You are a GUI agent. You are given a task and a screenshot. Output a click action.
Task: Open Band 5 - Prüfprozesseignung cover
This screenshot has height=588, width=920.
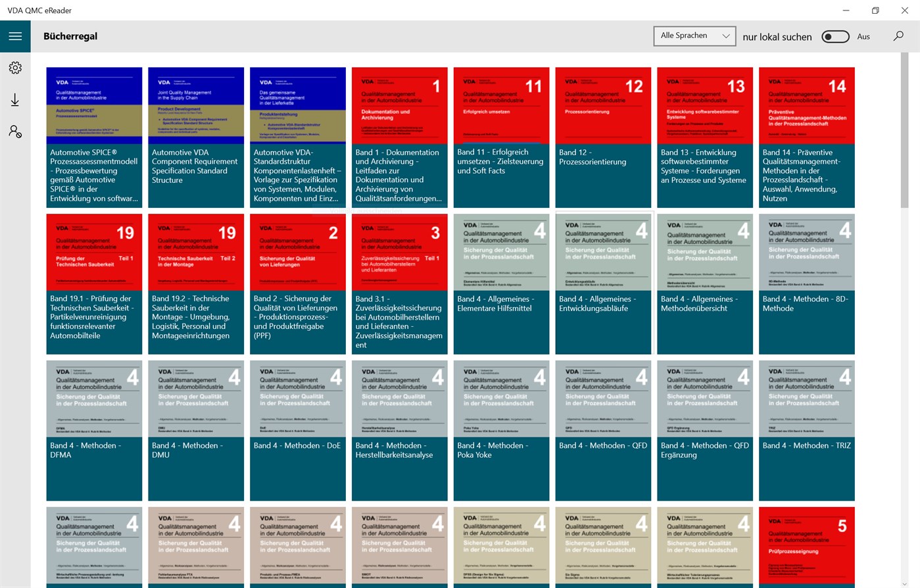(x=806, y=547)
